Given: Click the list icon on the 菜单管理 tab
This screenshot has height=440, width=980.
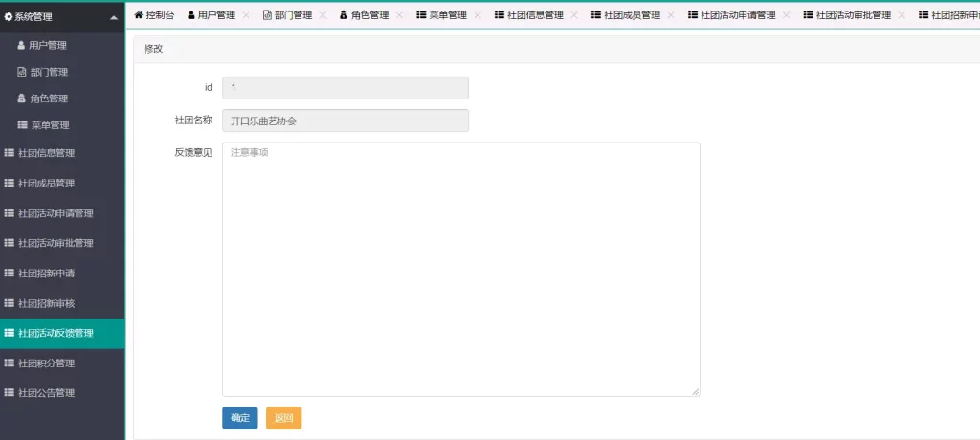Looking at the screenshot, I should click(x=421, y=15).
